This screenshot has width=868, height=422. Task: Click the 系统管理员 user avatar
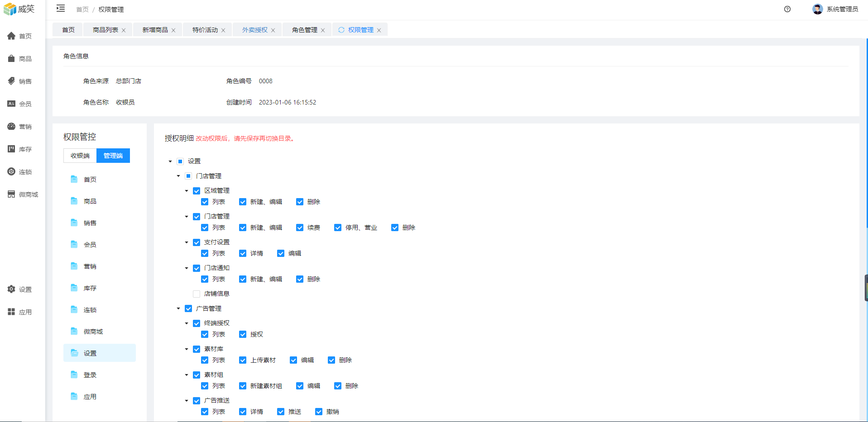(817, 9)
